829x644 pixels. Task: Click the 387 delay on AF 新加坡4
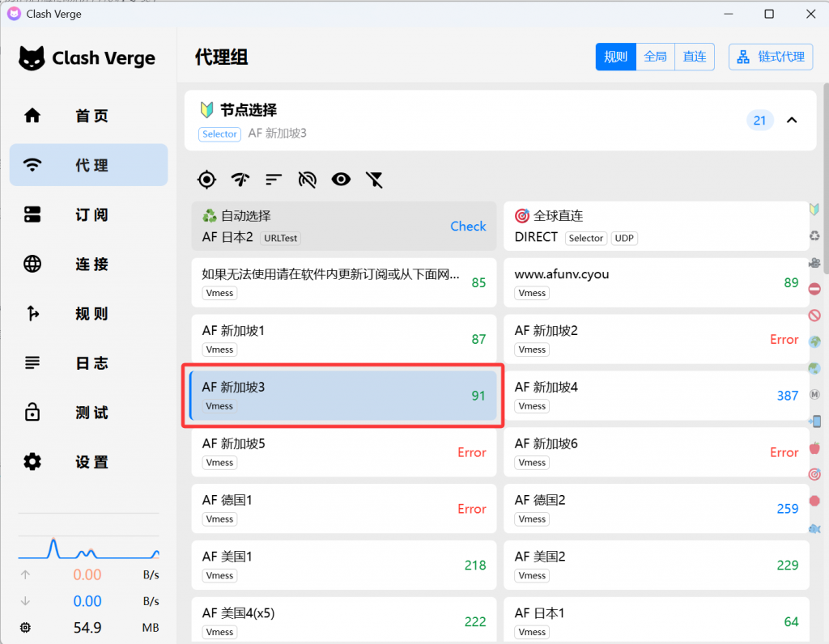pyautogui.click(x=787, y=396)
